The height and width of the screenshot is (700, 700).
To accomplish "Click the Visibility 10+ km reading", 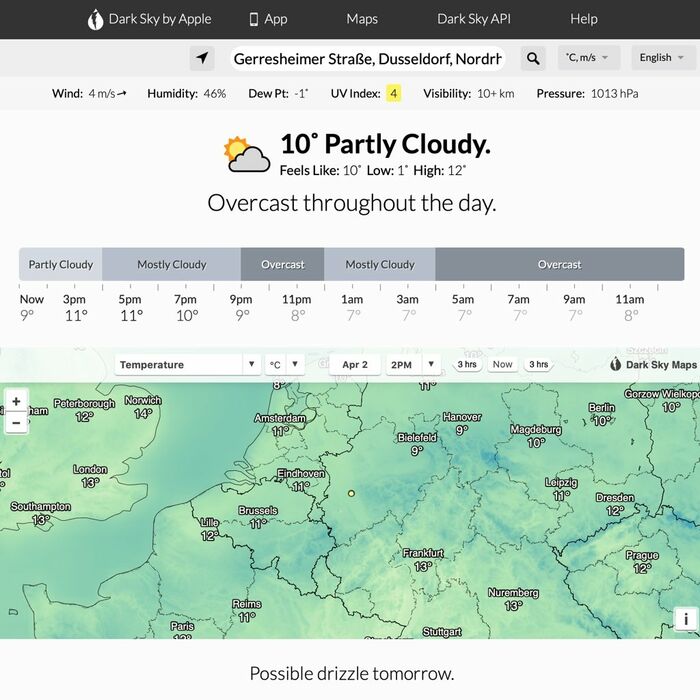I will coord(469,93).
